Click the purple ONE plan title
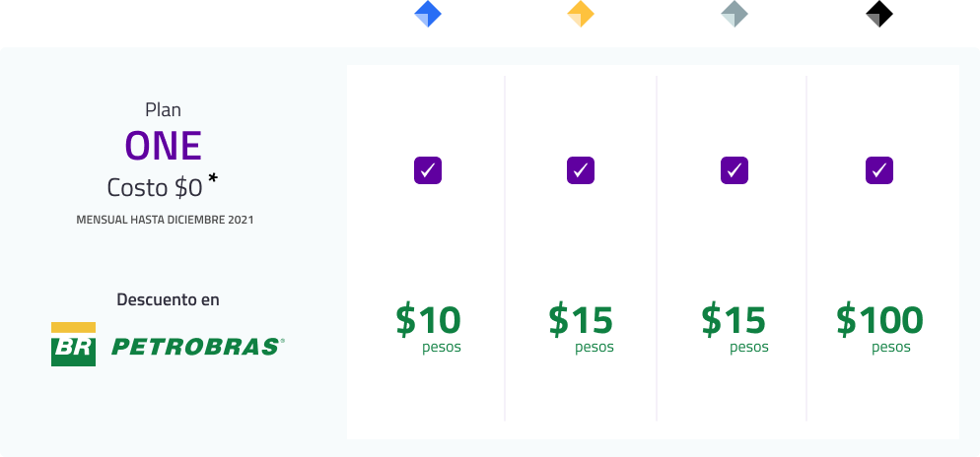 click(x=163, y=146)
